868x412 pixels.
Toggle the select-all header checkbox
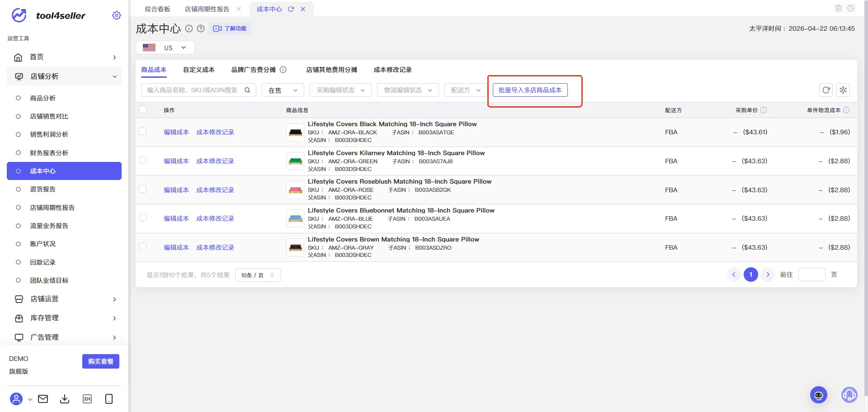143,109
